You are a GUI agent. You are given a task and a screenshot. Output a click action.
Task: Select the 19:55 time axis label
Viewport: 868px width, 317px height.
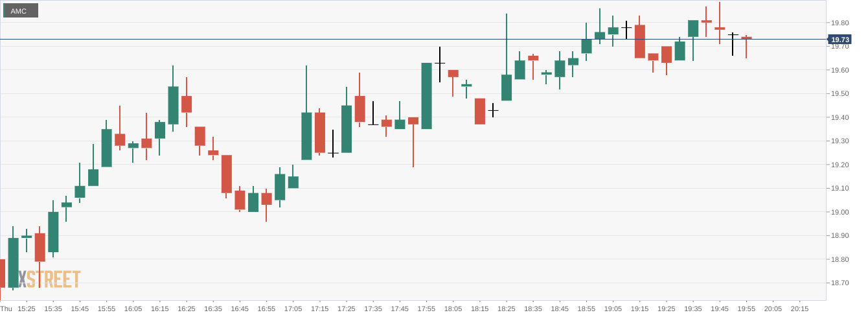tap(746, 309)
